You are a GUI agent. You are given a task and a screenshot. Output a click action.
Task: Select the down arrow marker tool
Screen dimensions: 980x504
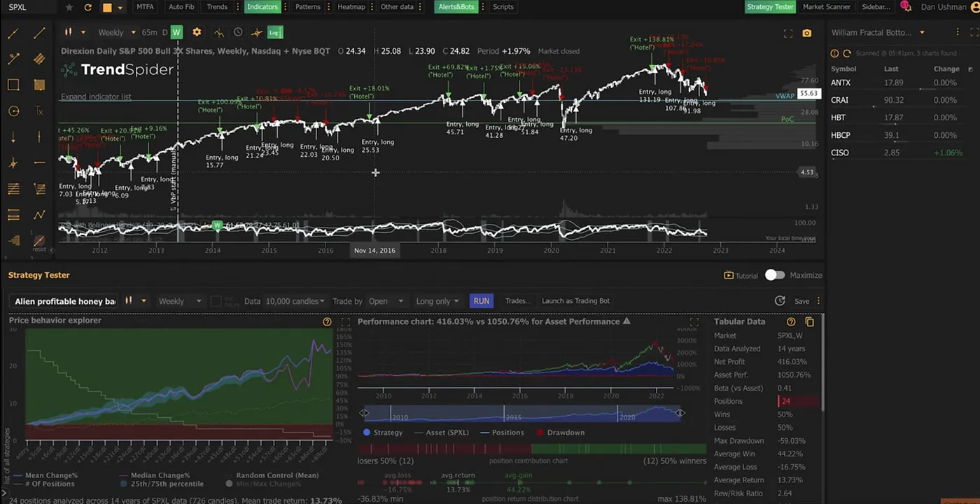13,137
